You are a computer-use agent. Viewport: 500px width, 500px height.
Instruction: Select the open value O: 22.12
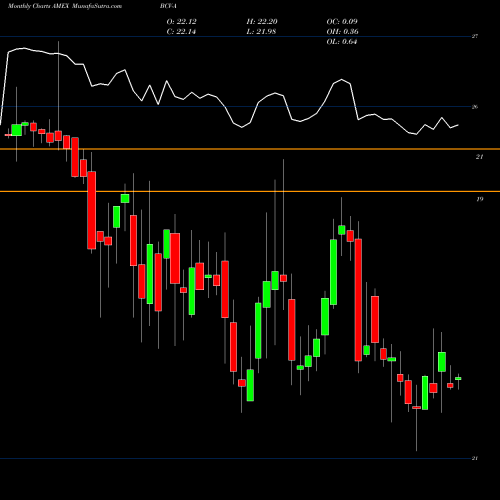point(182,22)
